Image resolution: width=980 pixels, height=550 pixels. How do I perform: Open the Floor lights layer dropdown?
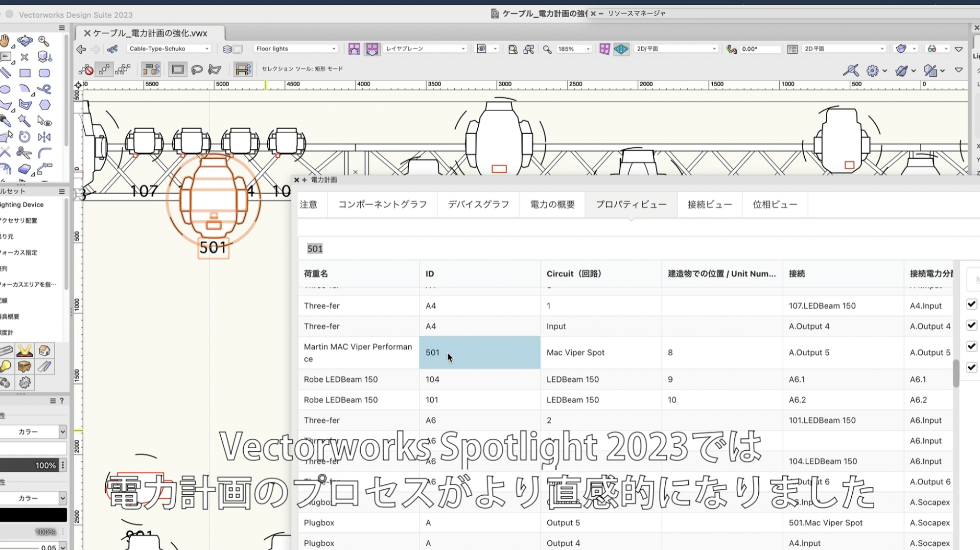[296, 49]
